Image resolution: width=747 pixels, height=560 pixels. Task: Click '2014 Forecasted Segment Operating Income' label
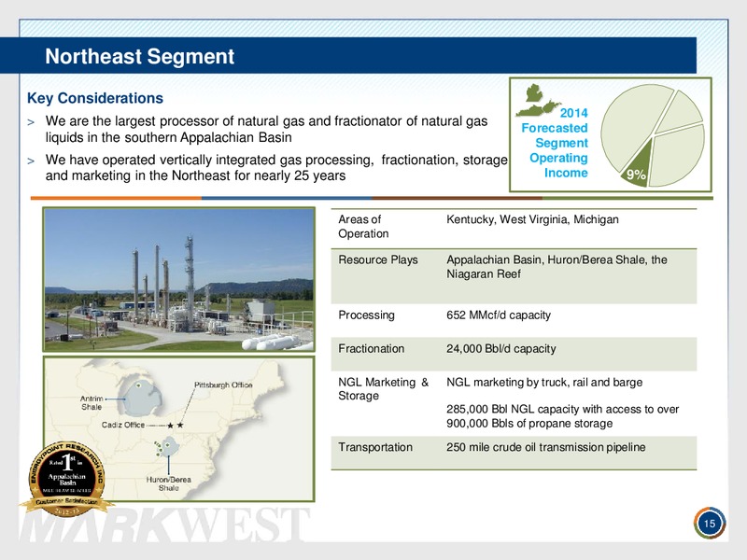[555, 143]
